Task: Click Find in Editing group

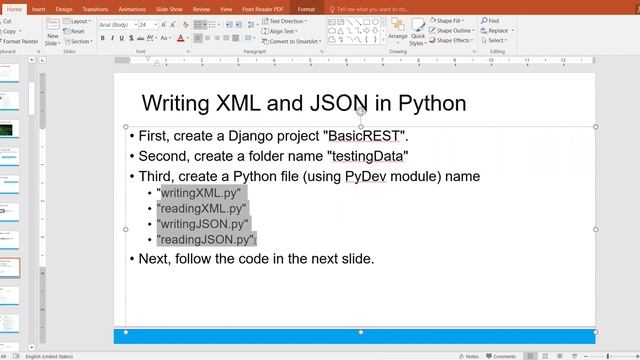Action: pyautogui.click(x=490, y=21)
